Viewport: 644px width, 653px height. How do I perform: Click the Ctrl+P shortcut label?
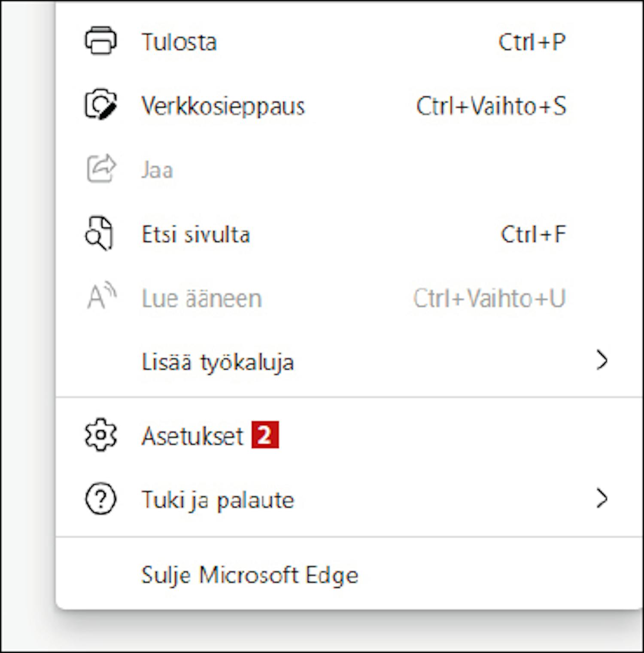(x=532, y=42)
